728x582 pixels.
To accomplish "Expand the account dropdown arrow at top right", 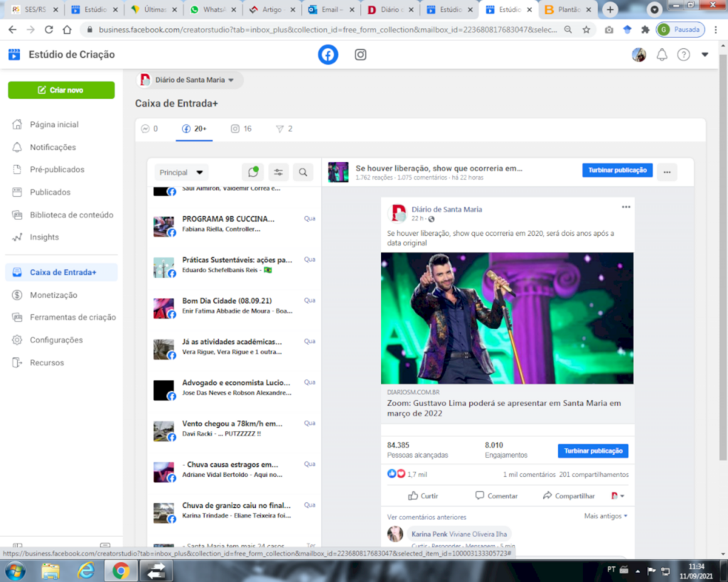I will pos(705,55).
